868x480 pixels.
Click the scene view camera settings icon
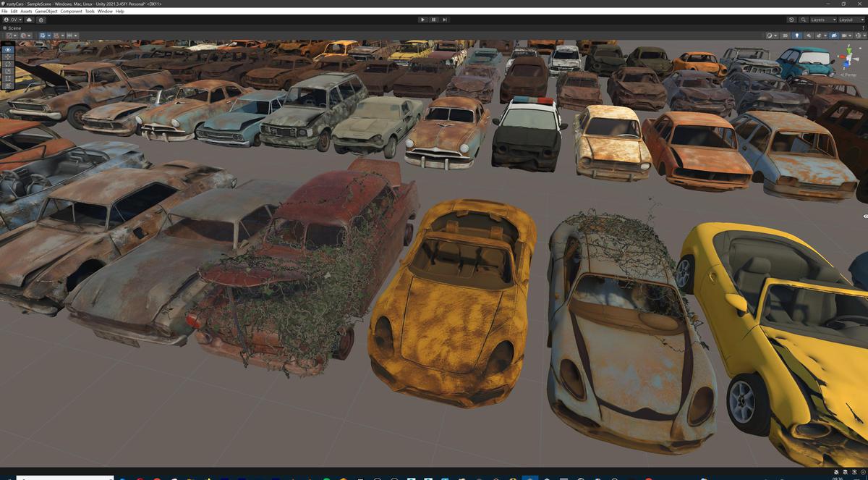pyautogui.click(x=834, y=35)
